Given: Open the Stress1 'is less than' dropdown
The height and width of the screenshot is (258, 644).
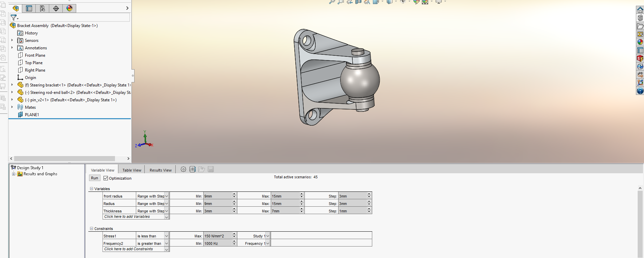Looking at the screenshot, I should coord(167,236).
